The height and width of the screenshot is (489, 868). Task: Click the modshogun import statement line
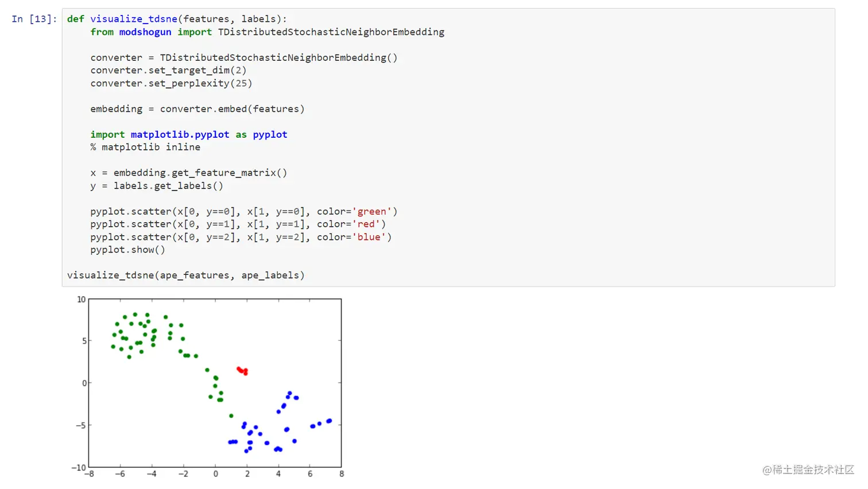coord(267,32)
